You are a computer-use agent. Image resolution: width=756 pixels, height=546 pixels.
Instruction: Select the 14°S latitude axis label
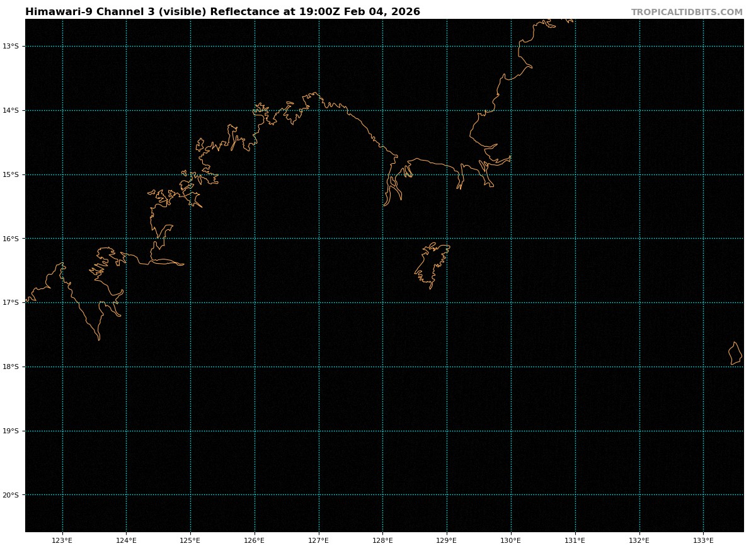[x=11, y=110]
